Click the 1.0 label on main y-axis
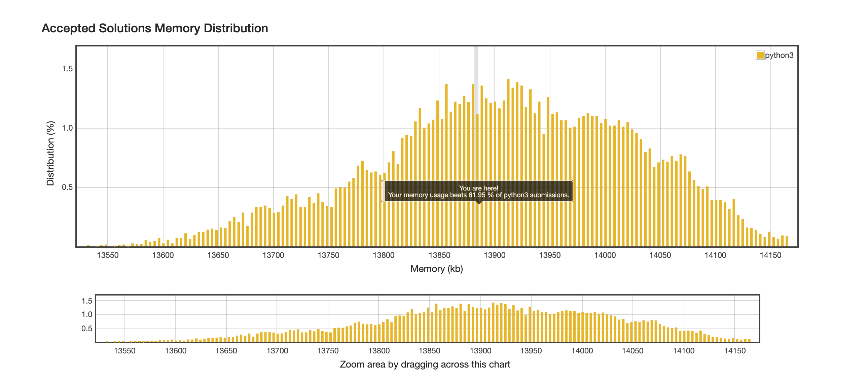The height and width of the screenshot is (381, 868). (67, 128)
